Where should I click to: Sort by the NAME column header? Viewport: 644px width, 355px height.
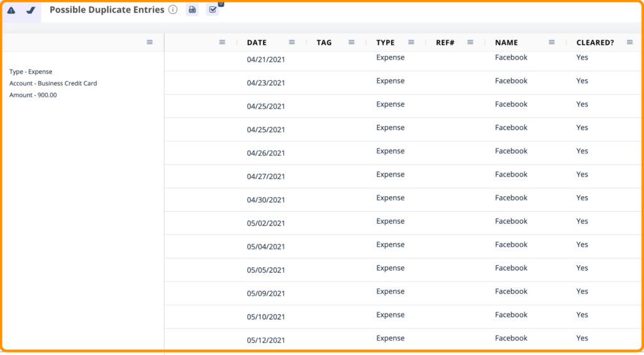506,43
